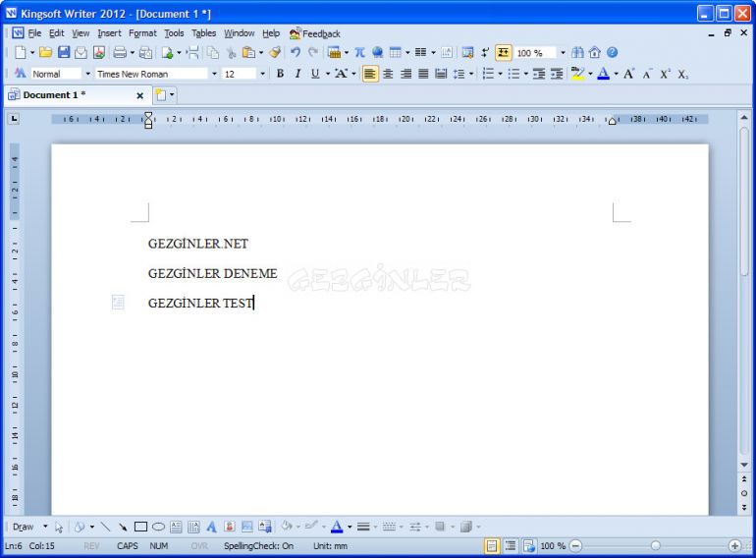Toggle bold formatting
The width and height of the screenshot is (756, 558).
(280, 74)
